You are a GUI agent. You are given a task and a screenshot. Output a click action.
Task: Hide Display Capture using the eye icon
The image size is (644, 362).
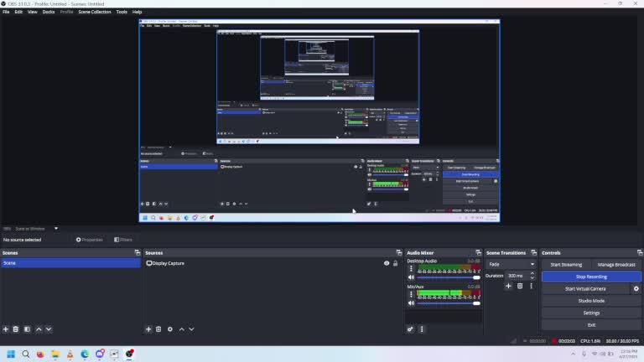[x=387, y=263]
